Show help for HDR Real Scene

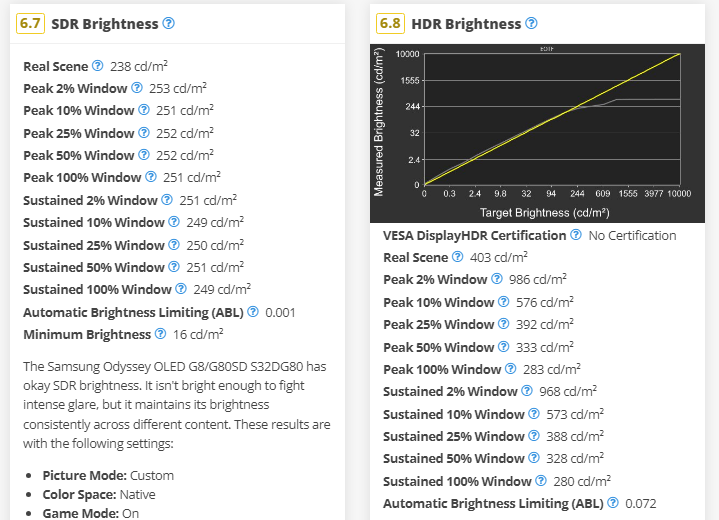(457, 257)
